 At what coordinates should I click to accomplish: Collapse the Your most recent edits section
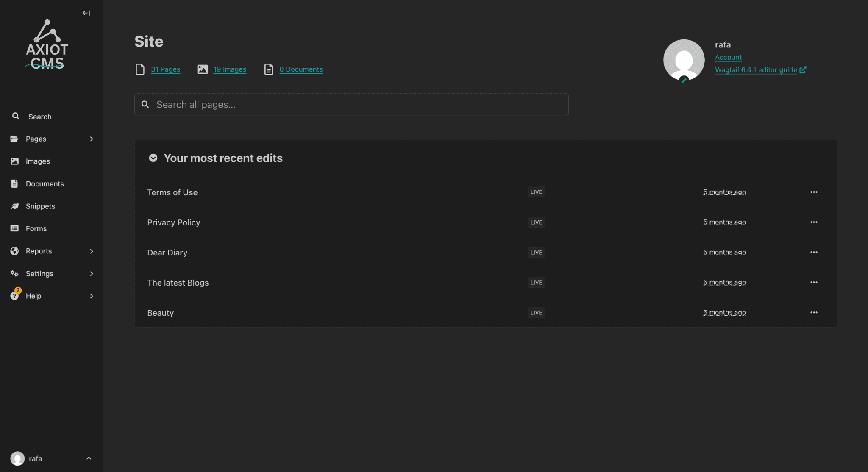click(x=153, y=158)
